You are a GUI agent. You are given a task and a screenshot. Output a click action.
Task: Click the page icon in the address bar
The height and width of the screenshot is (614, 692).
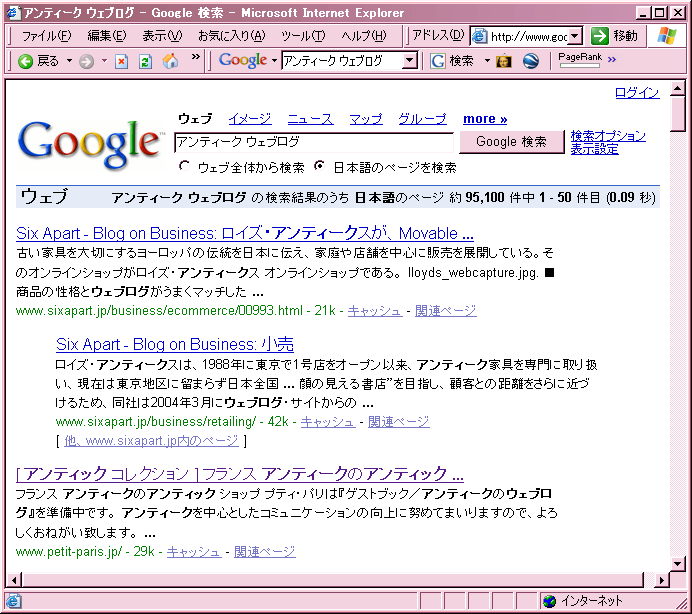click(480, 36)
